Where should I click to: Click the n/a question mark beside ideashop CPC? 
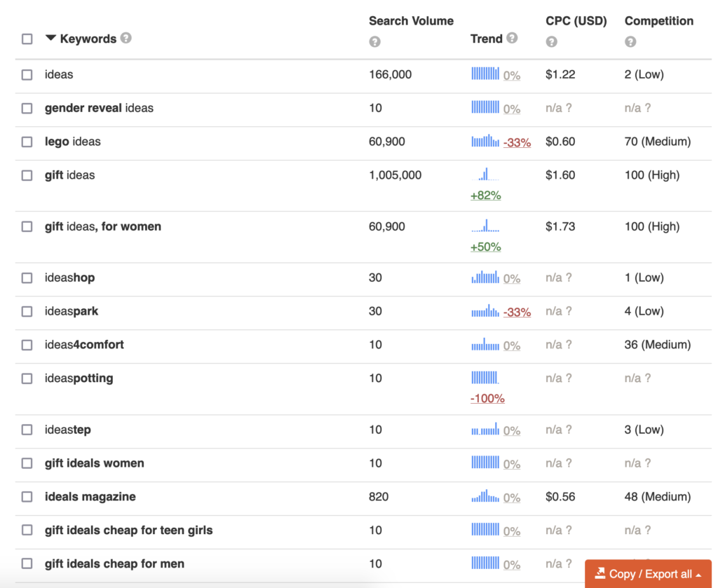click(569, 278)
